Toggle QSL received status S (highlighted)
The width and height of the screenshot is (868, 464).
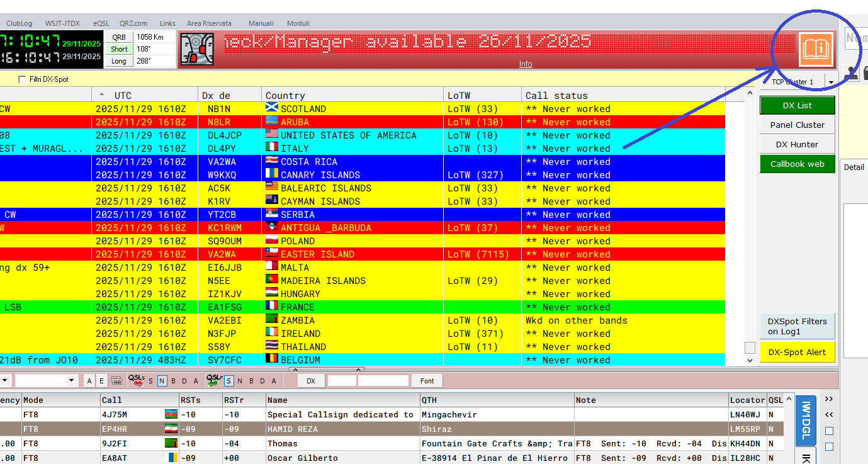228,381
